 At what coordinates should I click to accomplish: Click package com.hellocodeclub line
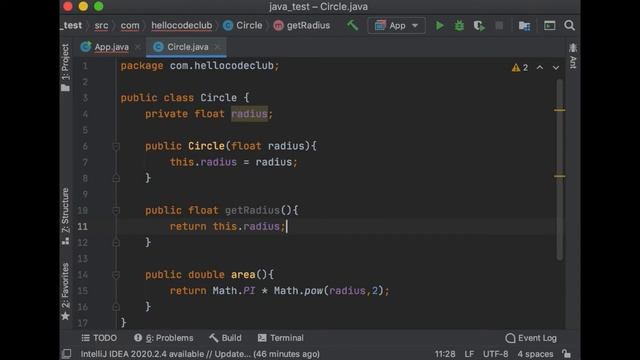pos(200,66)
